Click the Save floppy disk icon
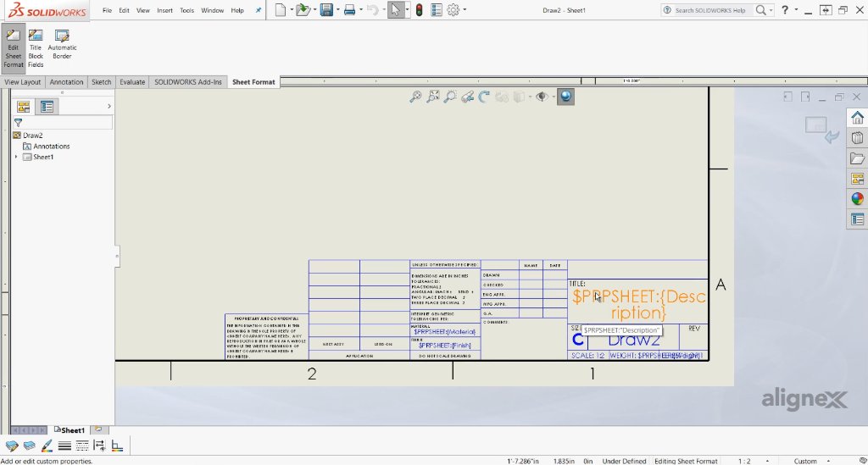This screenshot has height=465, width=868. [x=326, y=10]
